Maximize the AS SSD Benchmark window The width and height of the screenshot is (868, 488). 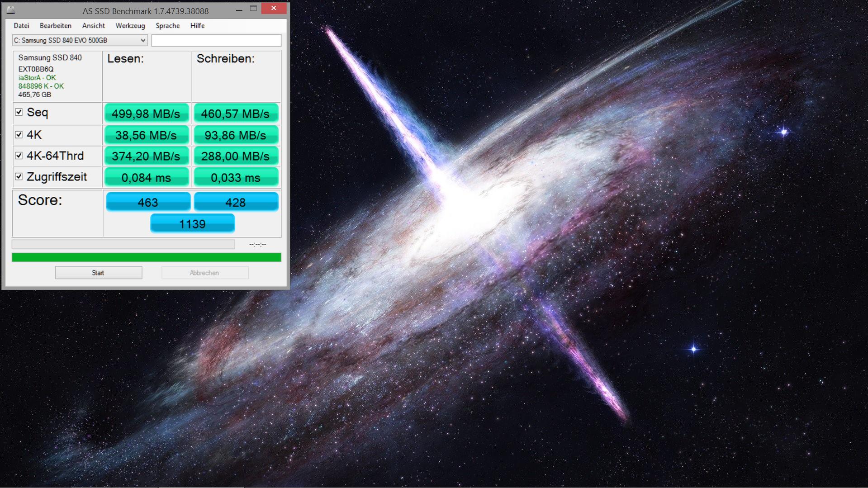click(x=253, y=9)
